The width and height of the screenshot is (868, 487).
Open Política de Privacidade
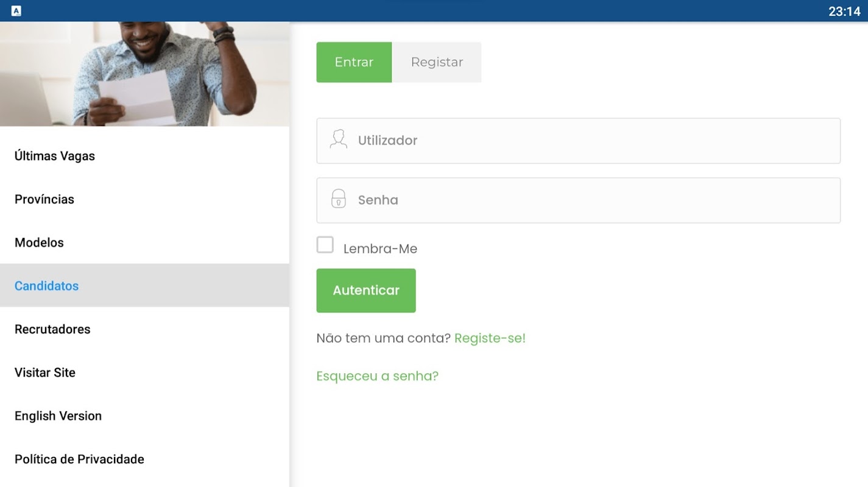144,459
